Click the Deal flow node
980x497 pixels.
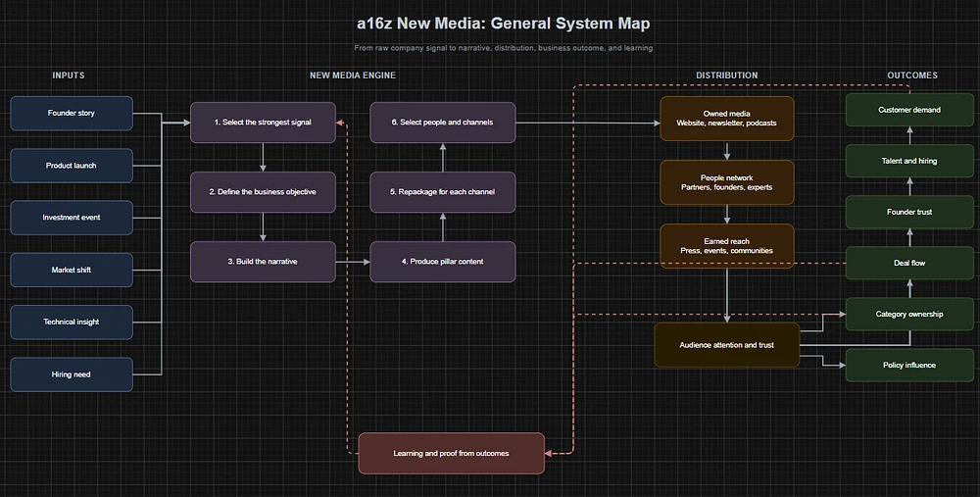(x=909, y=263)
